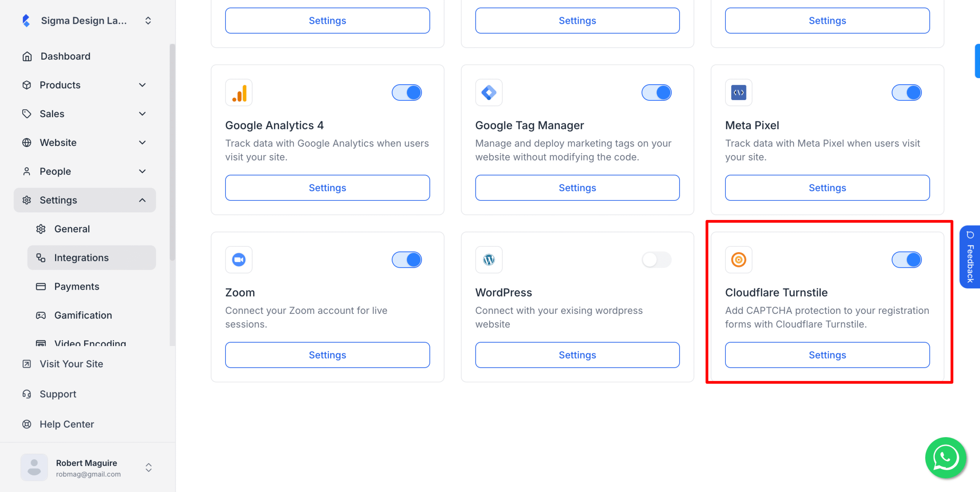This screenshot has height=492, width=980.
Task: Disable the Cloudflare Turnstile toggle
Action: tap(906, 260)
